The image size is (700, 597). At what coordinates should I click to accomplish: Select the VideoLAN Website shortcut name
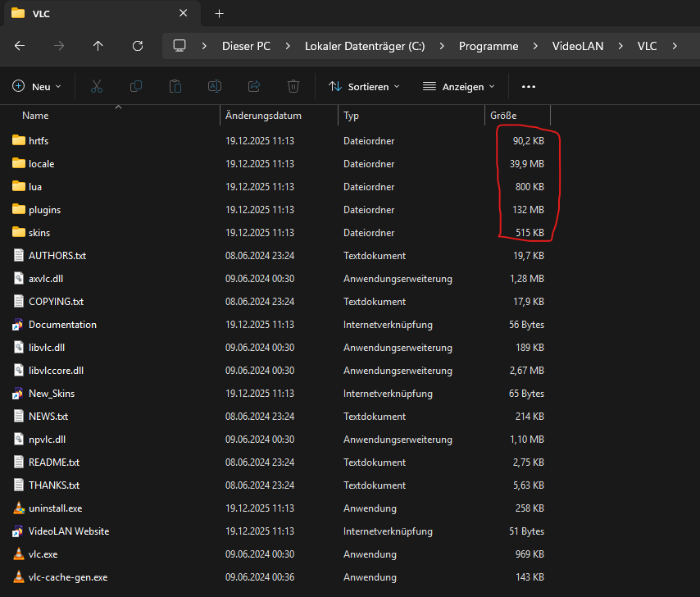(x=69, y=531)
